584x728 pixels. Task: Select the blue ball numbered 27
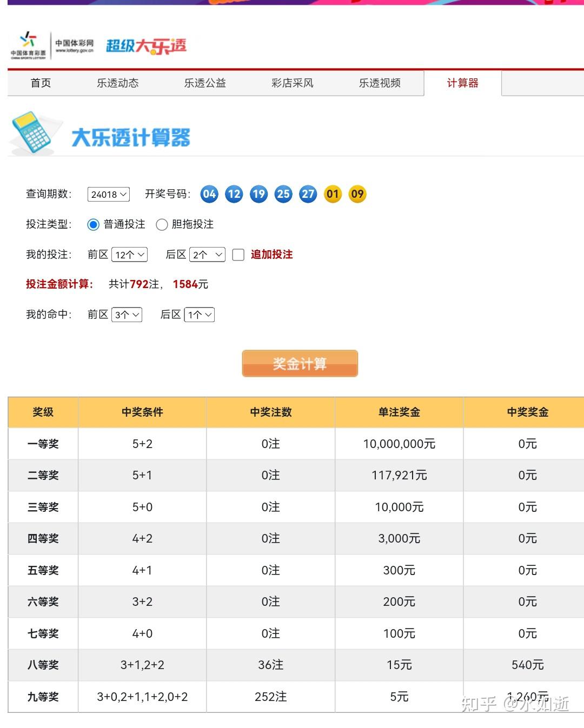[307, 194]
